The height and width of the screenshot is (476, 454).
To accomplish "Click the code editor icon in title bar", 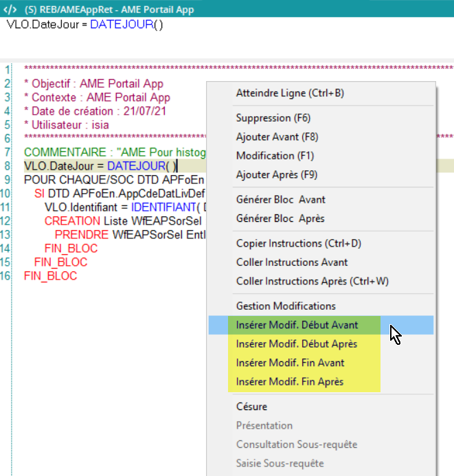I will pos(10,10).
